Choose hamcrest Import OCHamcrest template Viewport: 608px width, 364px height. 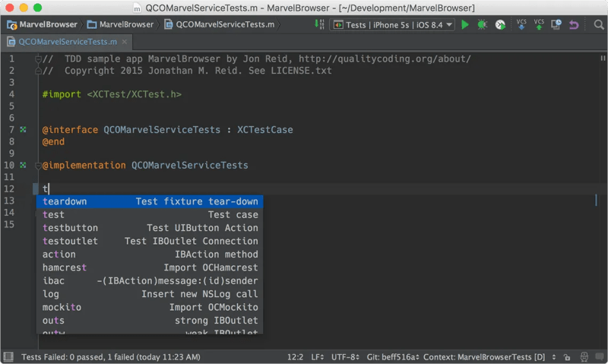[x=150, y=267]
